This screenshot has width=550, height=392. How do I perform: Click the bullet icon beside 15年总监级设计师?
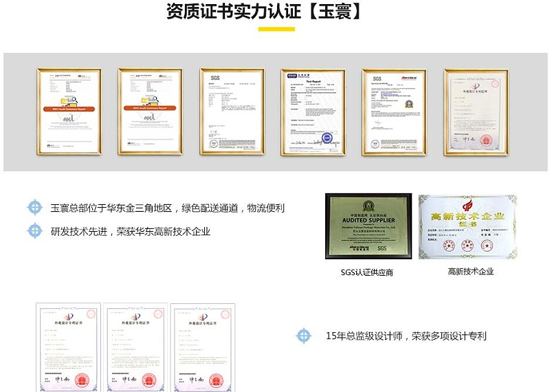pyautogui.click(x=303, y=336)
